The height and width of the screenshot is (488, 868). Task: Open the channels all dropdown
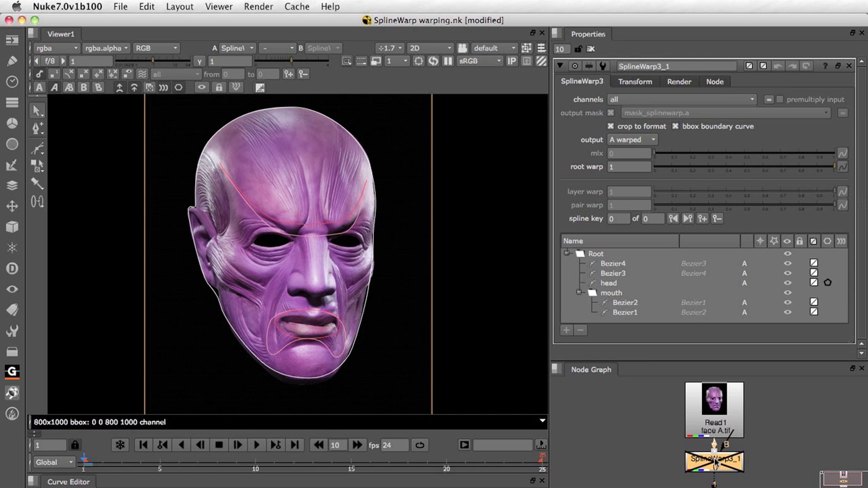click(x=681, y=99)
